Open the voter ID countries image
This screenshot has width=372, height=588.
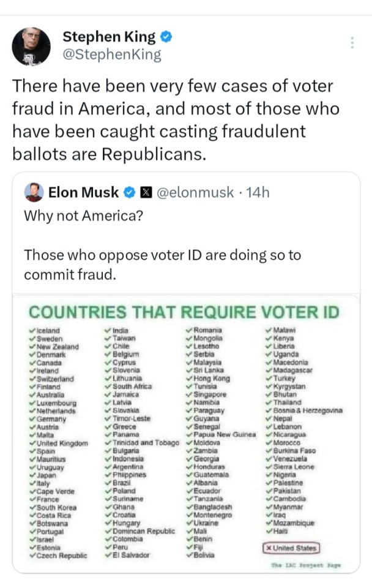186,441
